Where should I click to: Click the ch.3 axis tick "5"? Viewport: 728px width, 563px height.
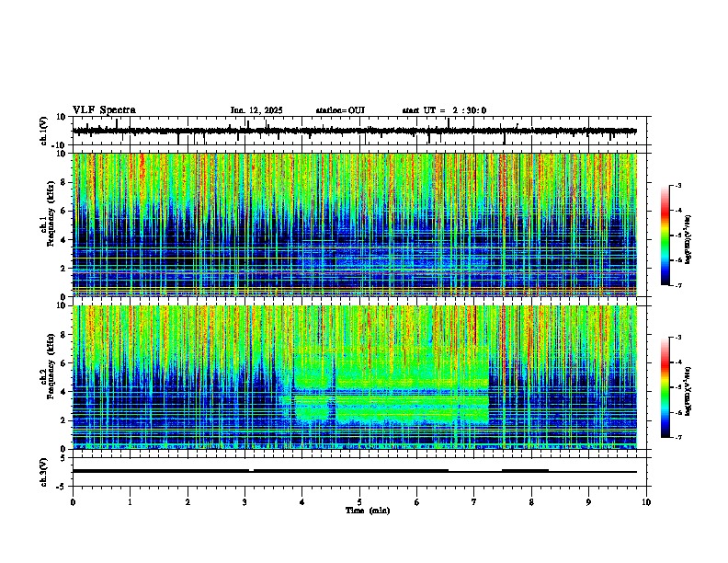click(63, 458)
